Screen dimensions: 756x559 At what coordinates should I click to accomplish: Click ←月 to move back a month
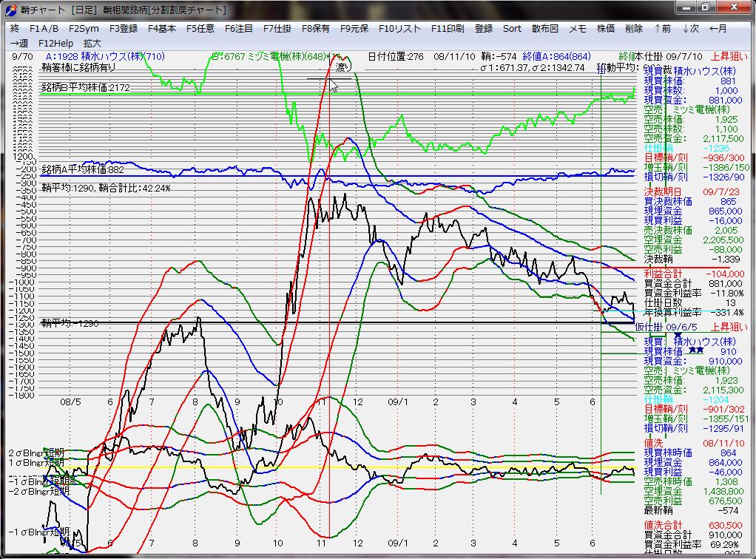tap(718, 28)
